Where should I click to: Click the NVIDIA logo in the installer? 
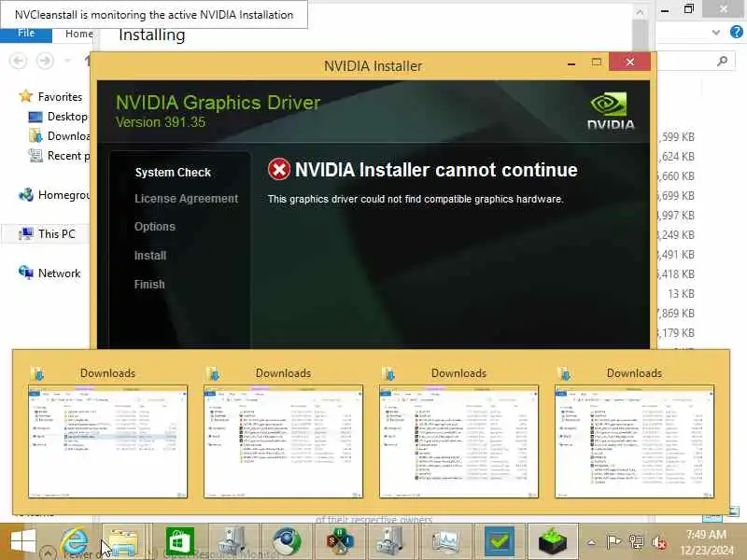(611, 111)
